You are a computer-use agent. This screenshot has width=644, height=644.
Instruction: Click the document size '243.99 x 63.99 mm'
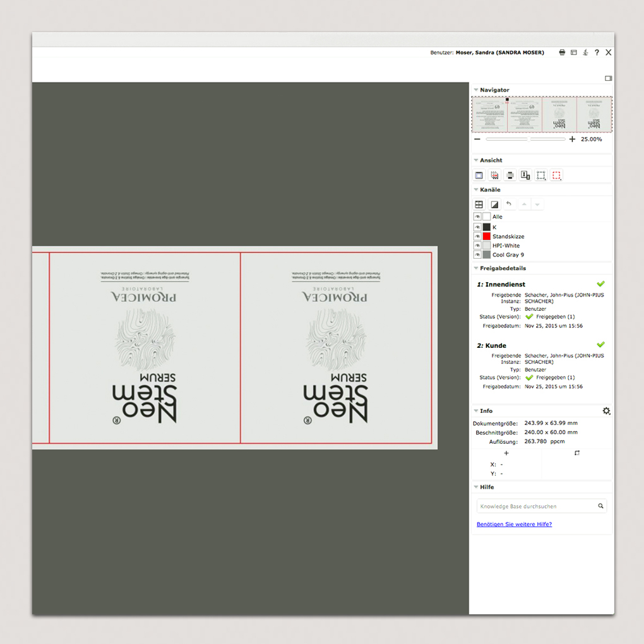coord(551,423)
